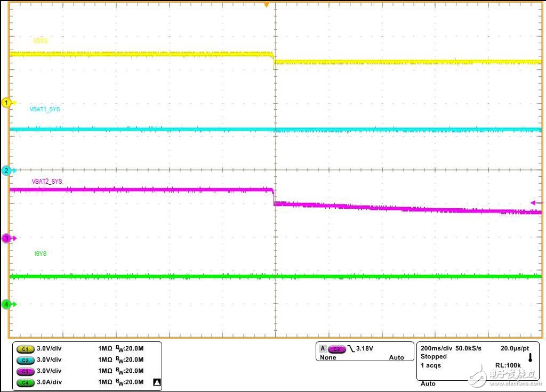The width and height of the screenshot is (546, 392).
Task: Click the channel 4 ground reference marker
Action: 7,304
